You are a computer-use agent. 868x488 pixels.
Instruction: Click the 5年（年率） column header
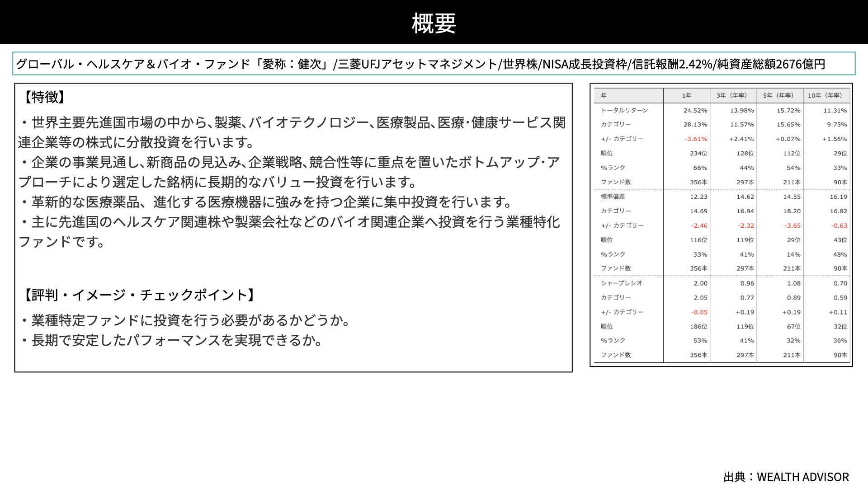click(x=778, y=95)
